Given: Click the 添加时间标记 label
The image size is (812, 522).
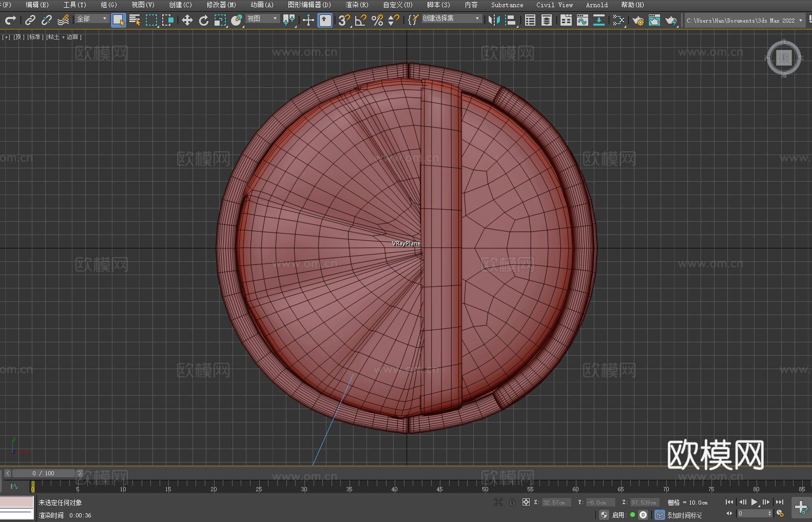Looking at the screenshot, I should click(x=684, y=515).
